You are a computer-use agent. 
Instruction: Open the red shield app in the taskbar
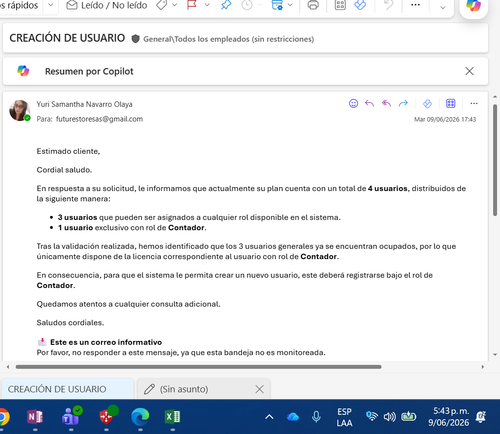click(x=107, y=416)
